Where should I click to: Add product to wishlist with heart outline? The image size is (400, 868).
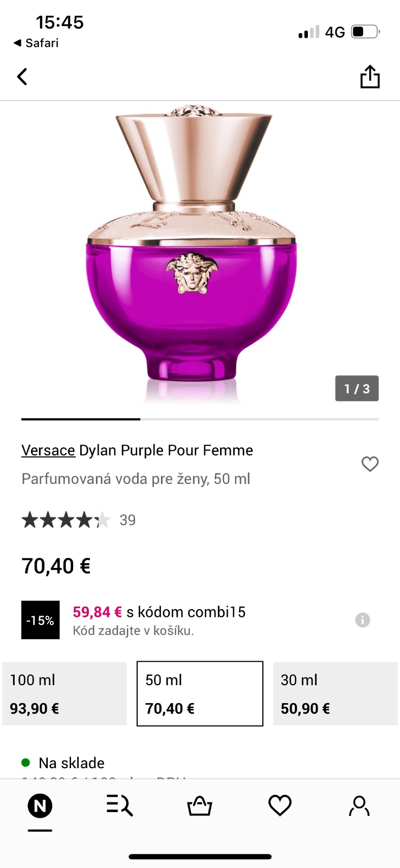coord(370,464)
